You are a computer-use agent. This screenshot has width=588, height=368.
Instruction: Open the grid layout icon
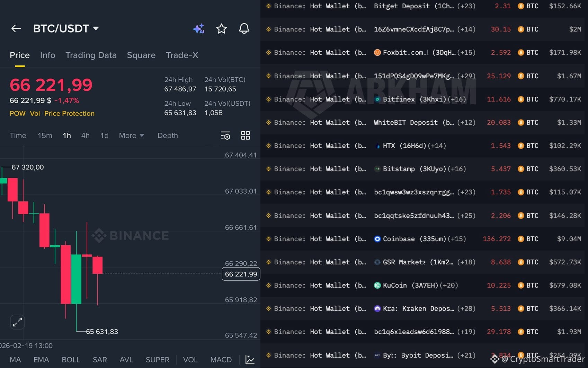(246, 135)
